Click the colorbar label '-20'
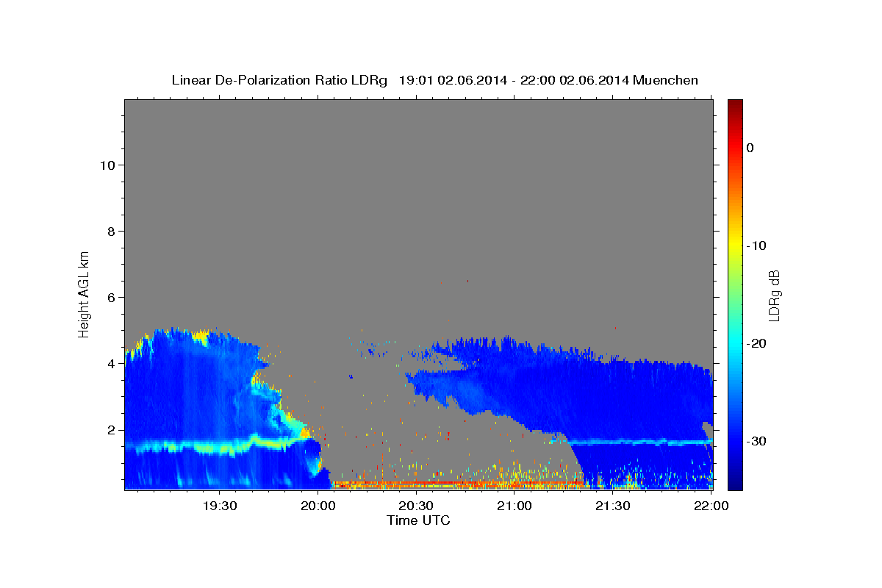 [x=757, y=343]
